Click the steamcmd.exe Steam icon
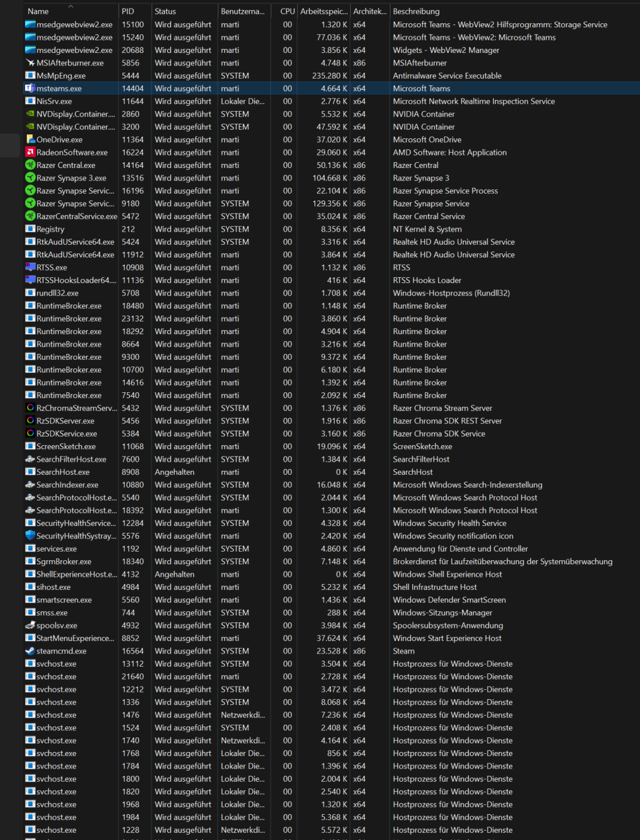 coord(30,651)
